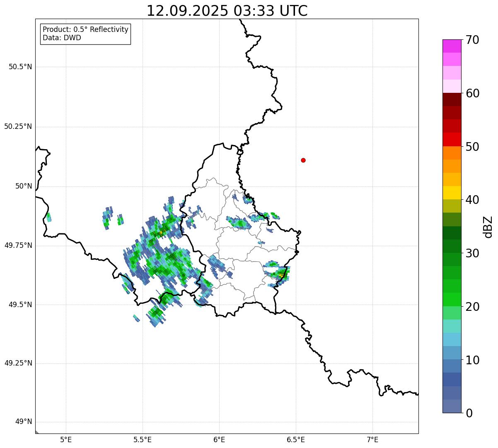Click the 50°N latitude label

point(24,186)
